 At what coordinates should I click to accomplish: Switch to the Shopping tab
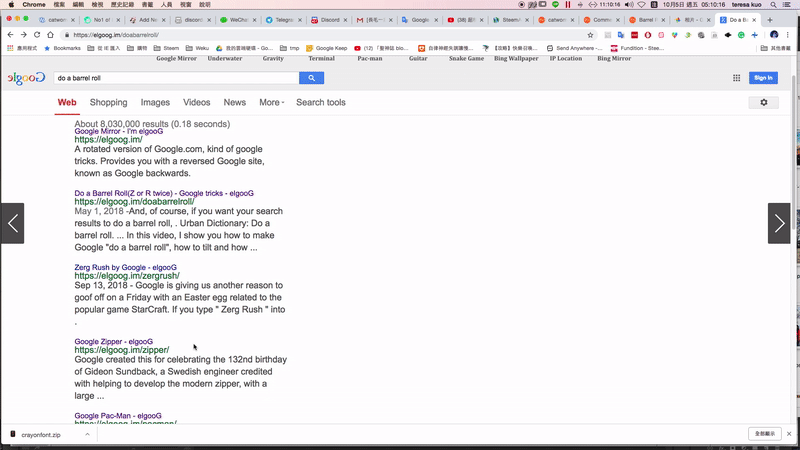[109, 103]
